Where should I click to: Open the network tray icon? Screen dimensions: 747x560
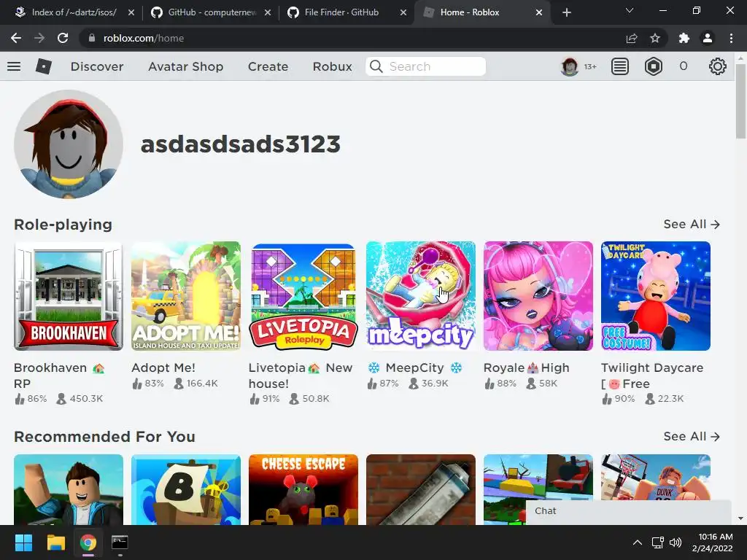[x=658, y=542]
